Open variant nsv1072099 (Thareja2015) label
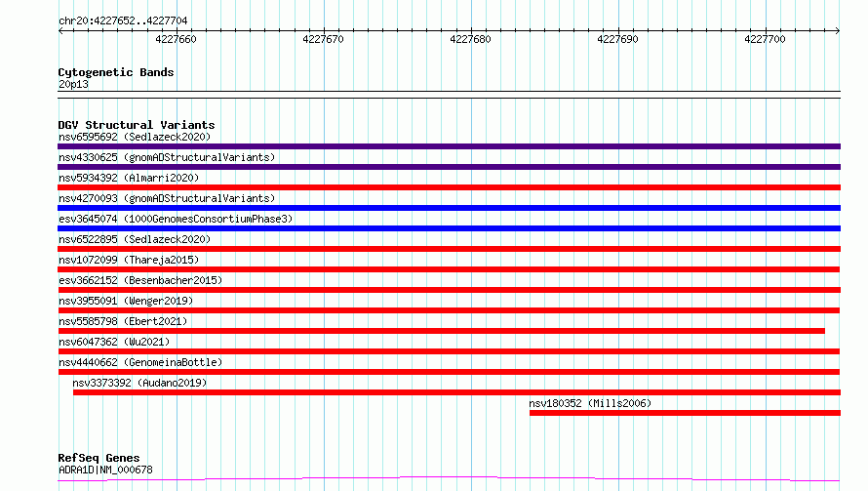868x491 pixels. pos(129,260)
